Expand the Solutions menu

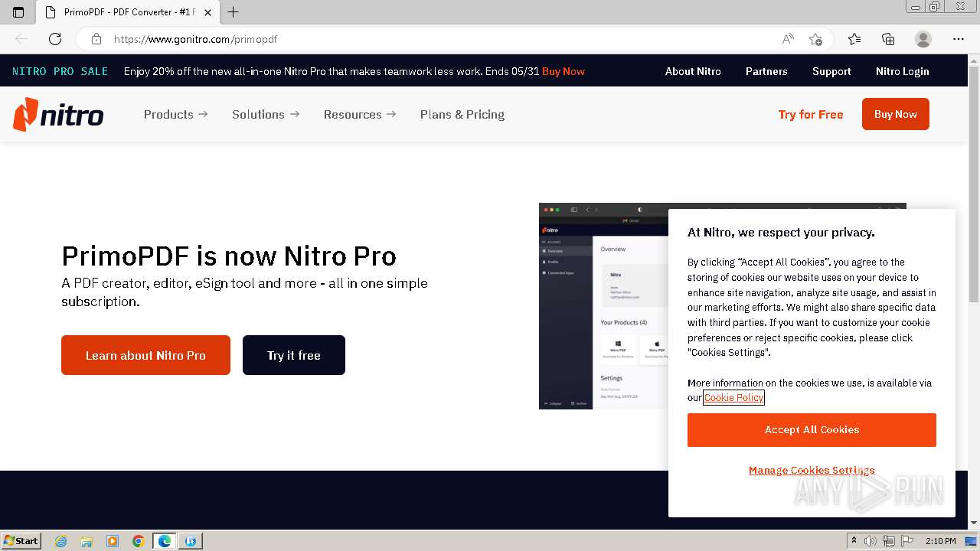click(x=266, y=114)
